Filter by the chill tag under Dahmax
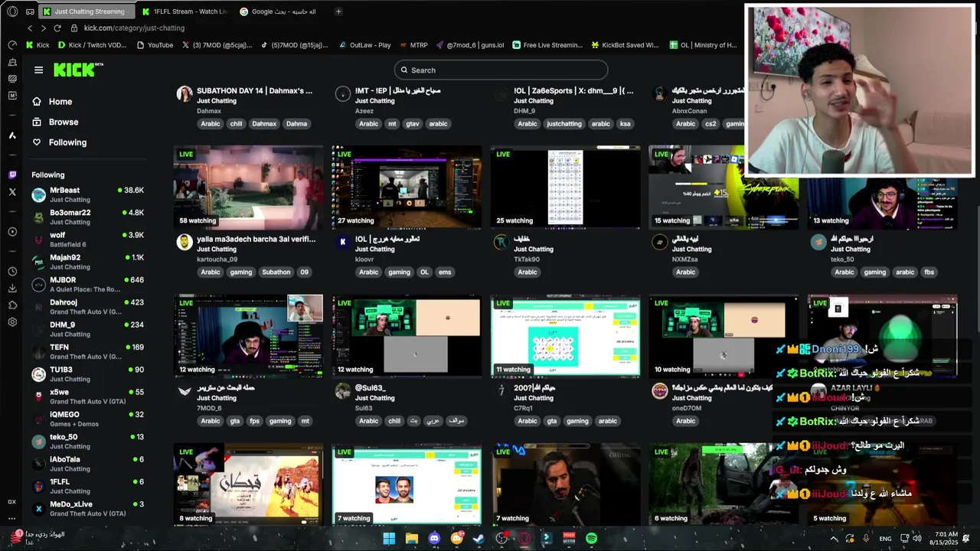980x551 pixels. click(236, 124)
